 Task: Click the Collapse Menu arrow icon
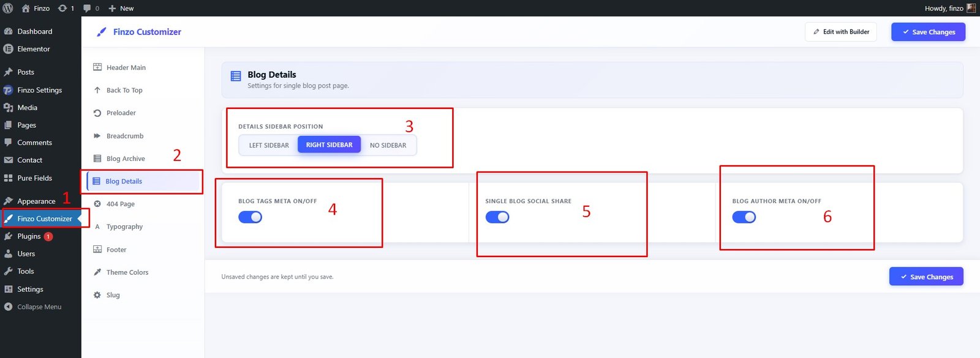click(x=8, y=307)
